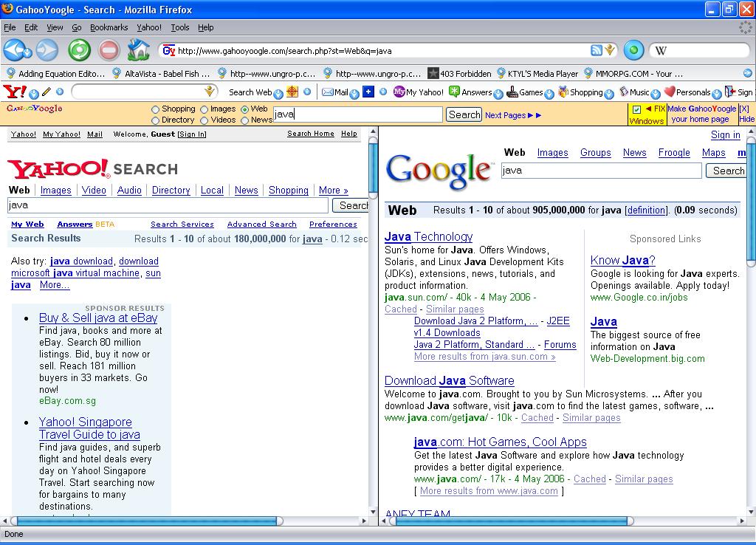Click the Google search box containing java
756x545 pixels.
click(x=601, y=171)
